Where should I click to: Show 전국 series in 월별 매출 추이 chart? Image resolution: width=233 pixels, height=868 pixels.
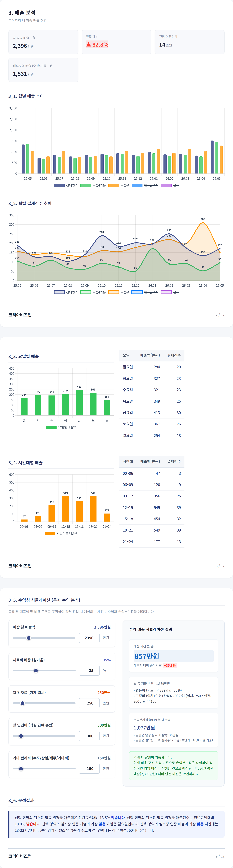click(170, 185)
